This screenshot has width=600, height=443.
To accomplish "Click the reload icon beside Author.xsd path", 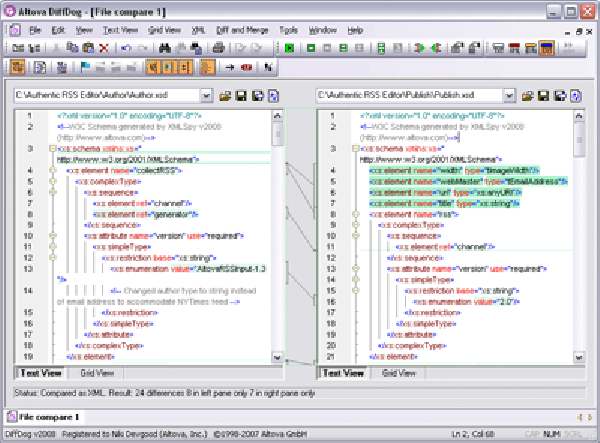I will pos(274,95).
